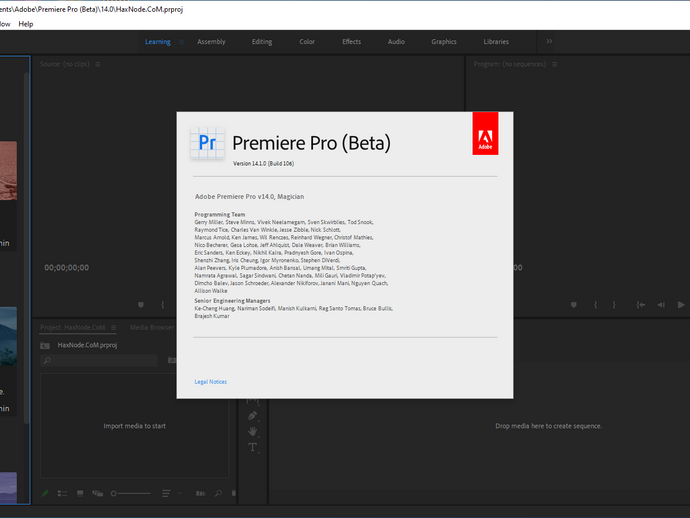Click 'Drop media here to create sequence.' text

coord(548,426)
